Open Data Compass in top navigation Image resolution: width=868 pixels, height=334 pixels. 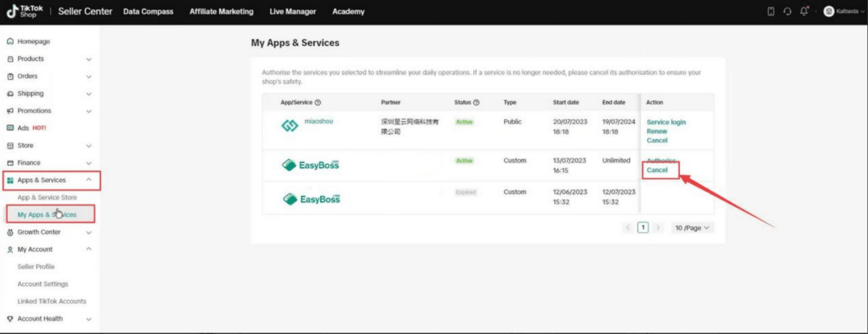coord(148,11)
